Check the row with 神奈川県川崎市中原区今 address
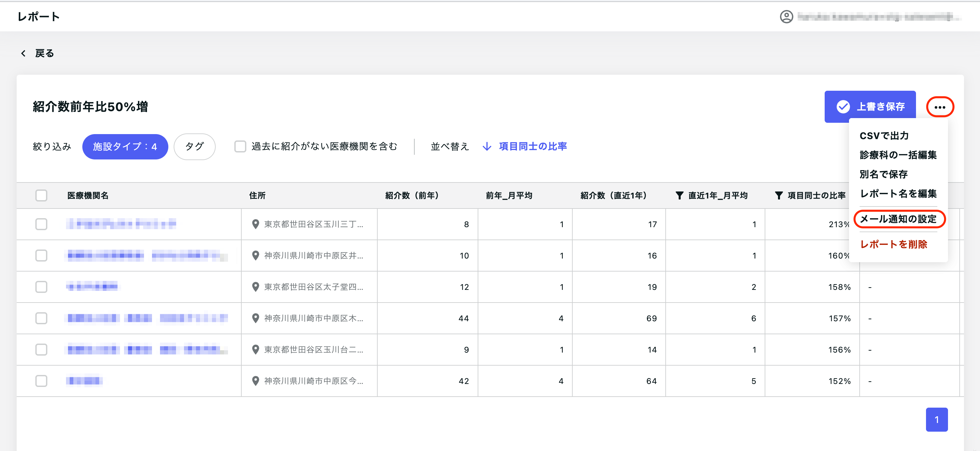 coord(41,381)
